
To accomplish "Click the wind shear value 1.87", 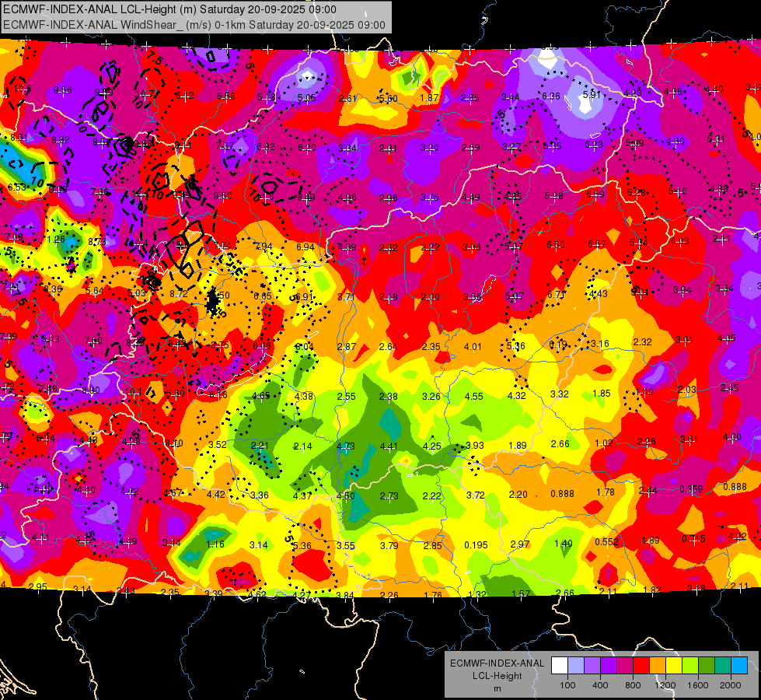I will [x=430, y=98].
